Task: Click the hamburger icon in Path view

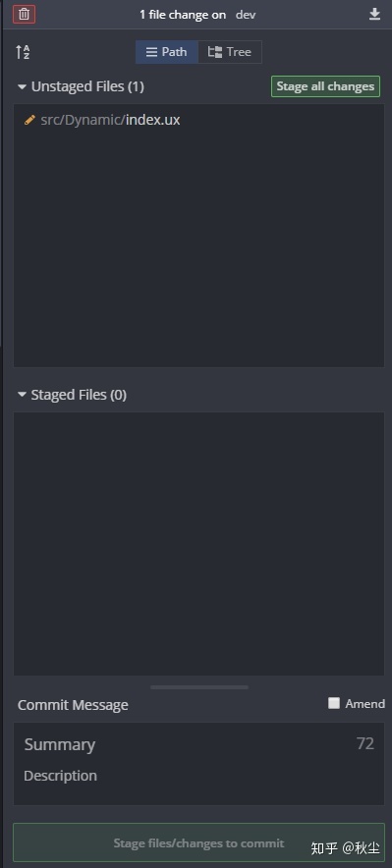Action: [151, 52]
